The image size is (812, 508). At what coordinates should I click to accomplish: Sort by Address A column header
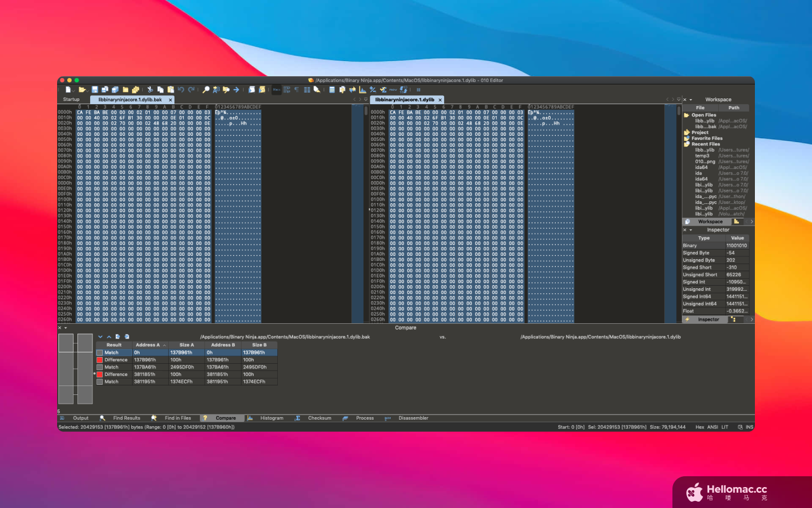[150, 345]
